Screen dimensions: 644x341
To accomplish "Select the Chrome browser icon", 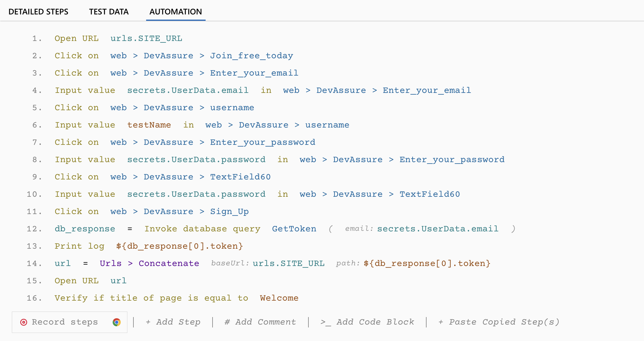I will tap(117, 322).
